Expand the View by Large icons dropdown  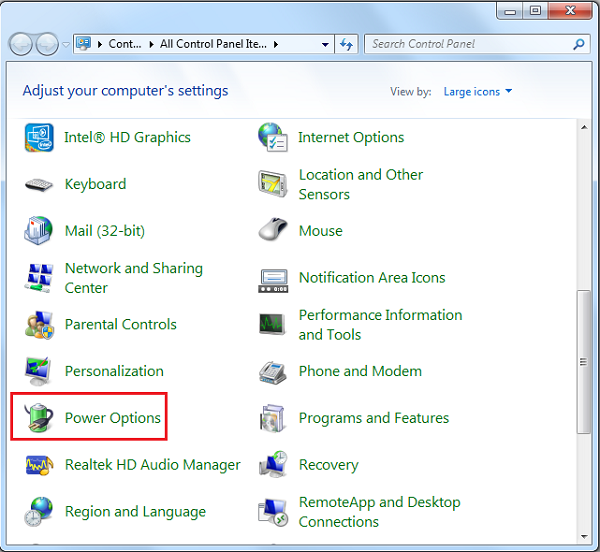coord(477,92)
